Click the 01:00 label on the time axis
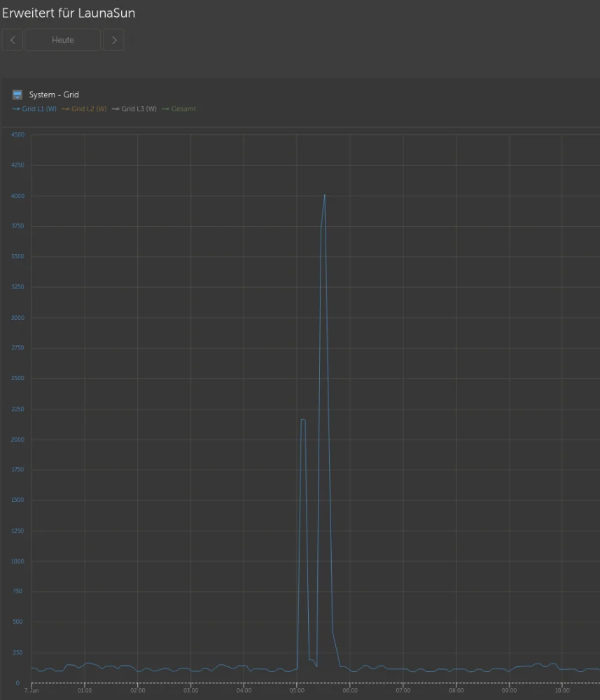Viewport: 600px width, 700px height. coord(84,690)
